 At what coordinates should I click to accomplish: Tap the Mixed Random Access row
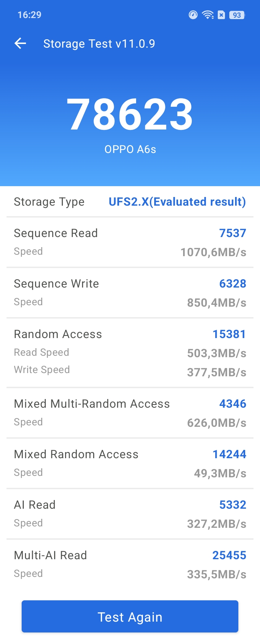click(x=130, y=463)
